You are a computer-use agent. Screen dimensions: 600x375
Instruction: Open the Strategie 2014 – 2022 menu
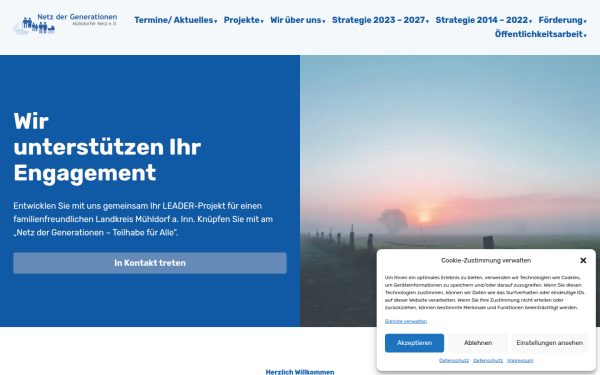[484, 20]
